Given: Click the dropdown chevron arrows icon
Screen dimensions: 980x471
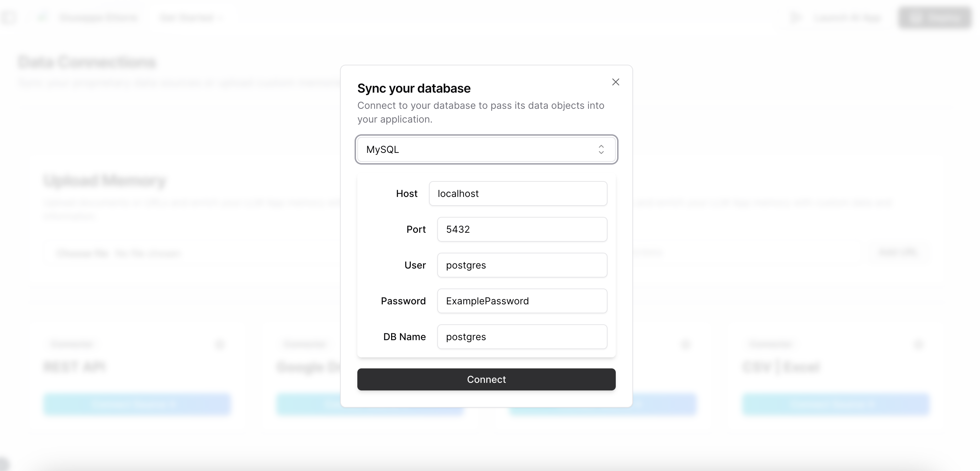Looking at the screenshot, I should click(x=601, y=149).
